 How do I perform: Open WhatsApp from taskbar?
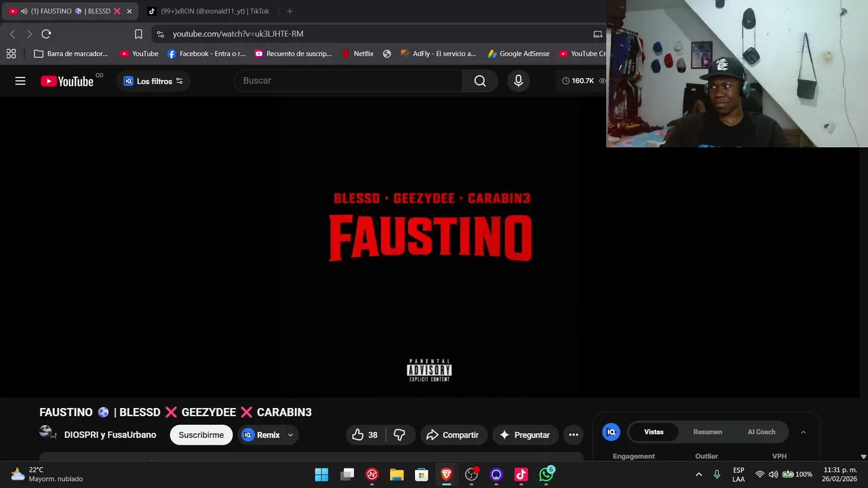click(546, 474)
